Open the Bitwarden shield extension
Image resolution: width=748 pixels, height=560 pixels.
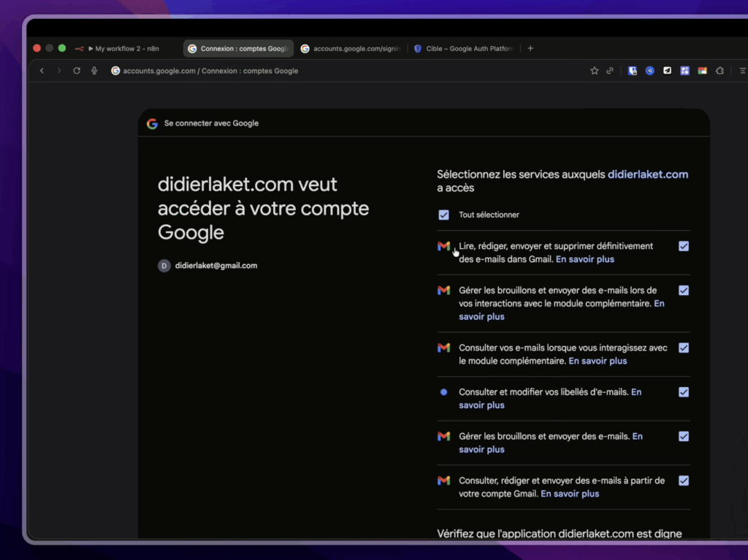(633, 71)
